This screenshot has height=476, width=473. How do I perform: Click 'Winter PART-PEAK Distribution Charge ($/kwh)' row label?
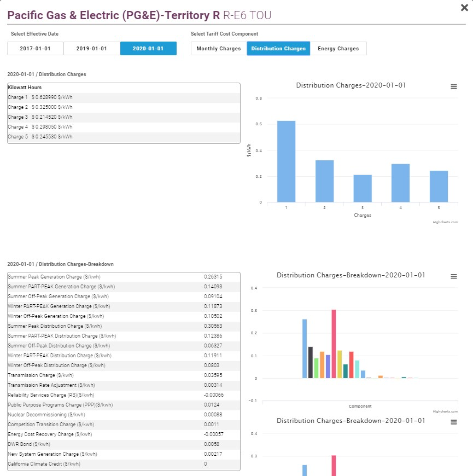coord(60,356)
